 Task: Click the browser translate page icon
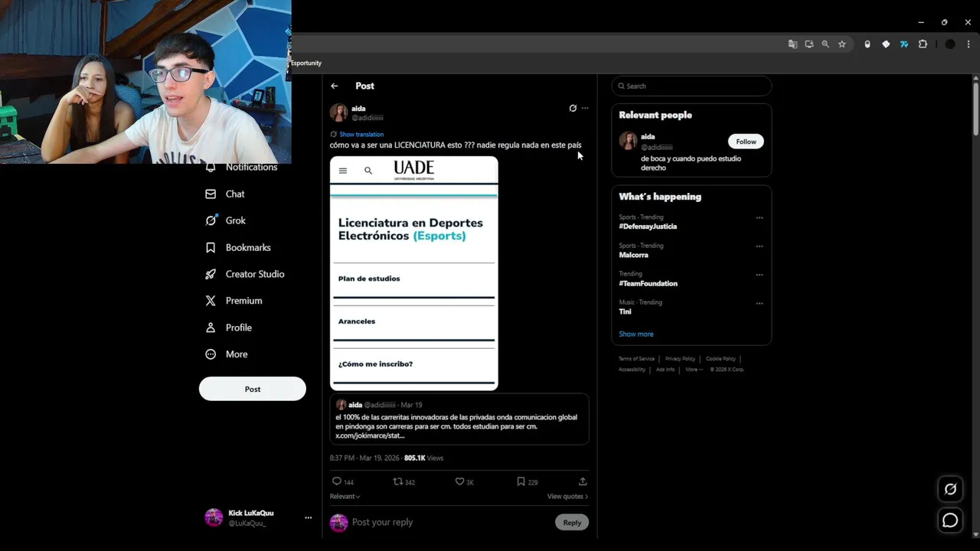[792, 44]
